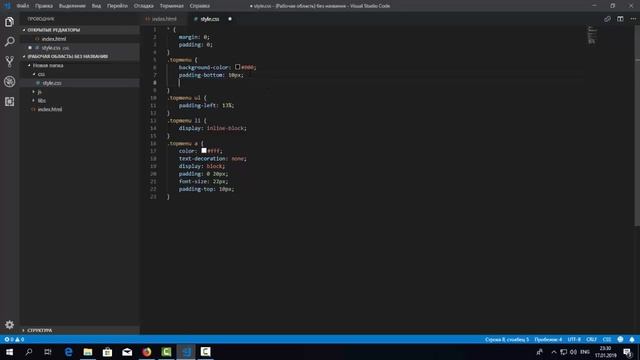
Task: Change file encoding UTF-8 in status bar
Action: coord(574,340)
